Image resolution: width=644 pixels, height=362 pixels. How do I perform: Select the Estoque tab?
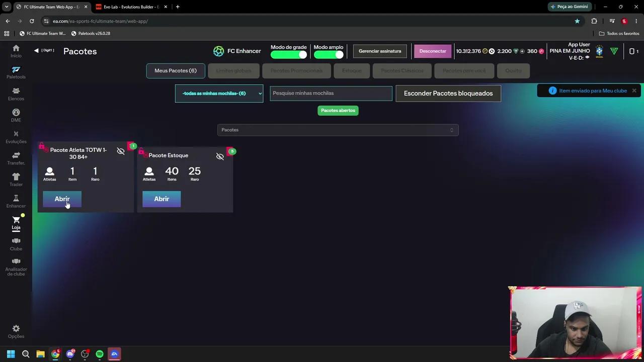coord(352,70)
